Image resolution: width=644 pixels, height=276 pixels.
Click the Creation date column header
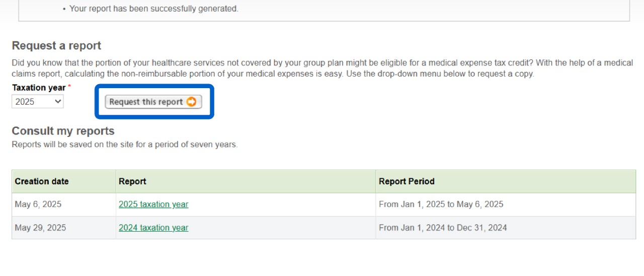pos(42,181)
